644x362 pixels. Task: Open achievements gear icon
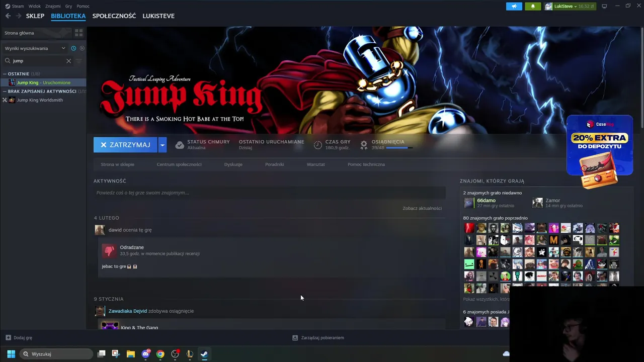[x=364, y=145]
